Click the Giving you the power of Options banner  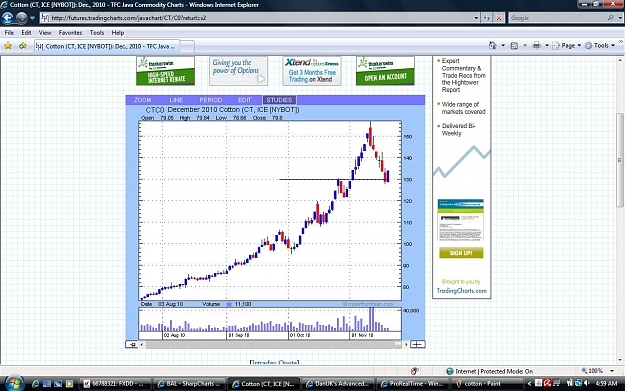238,71
